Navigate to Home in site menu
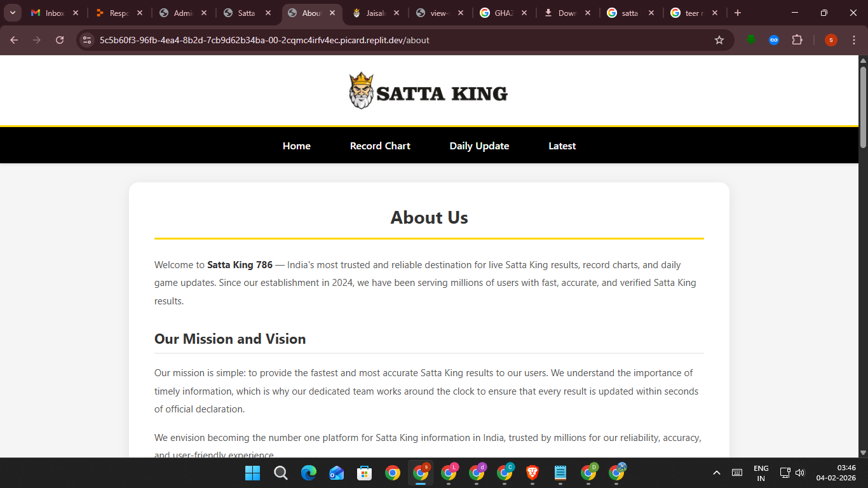868x488 pixels. coord(297,146)
